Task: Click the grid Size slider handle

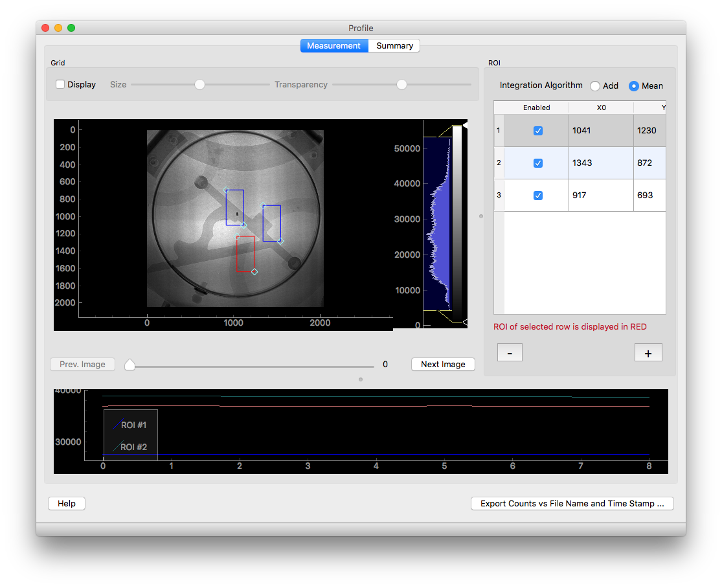Action: click(x=200, y=85)
